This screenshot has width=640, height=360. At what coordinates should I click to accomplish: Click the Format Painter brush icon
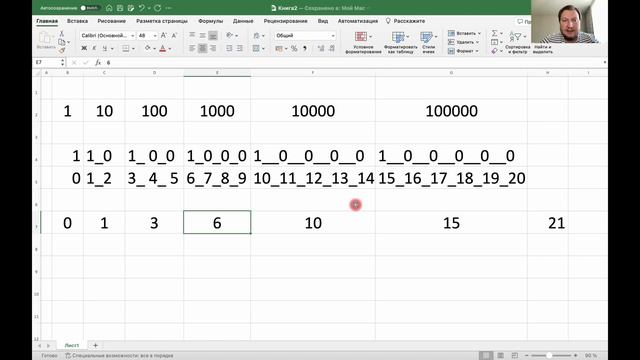pos(62,50)
